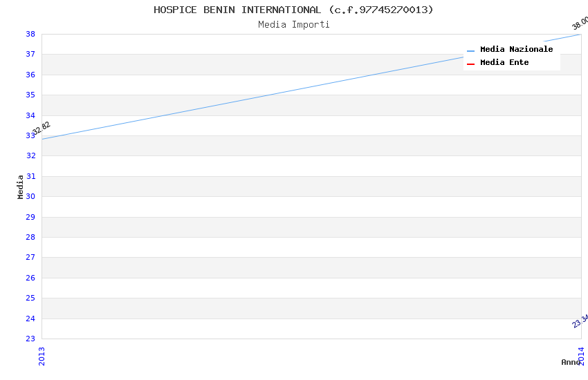The height and width of the screenshot is (380, 588).
Task: Toggle the Media Nazionale legend entry
Action: click(516, 50)
